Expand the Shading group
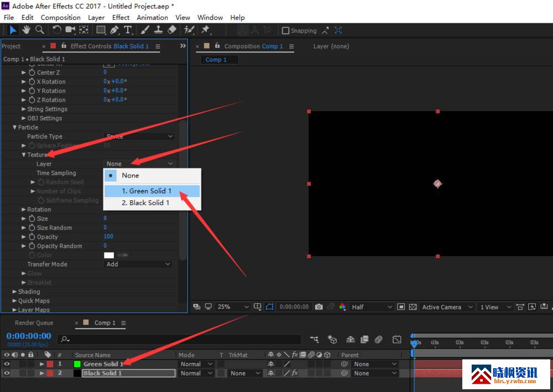Screen dimensions: 553x392 tap(15, 291)
